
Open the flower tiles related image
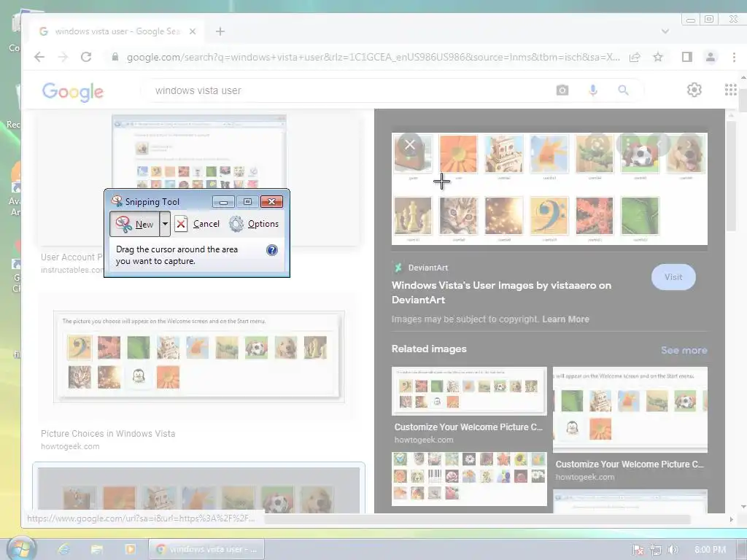pos(469,478)
